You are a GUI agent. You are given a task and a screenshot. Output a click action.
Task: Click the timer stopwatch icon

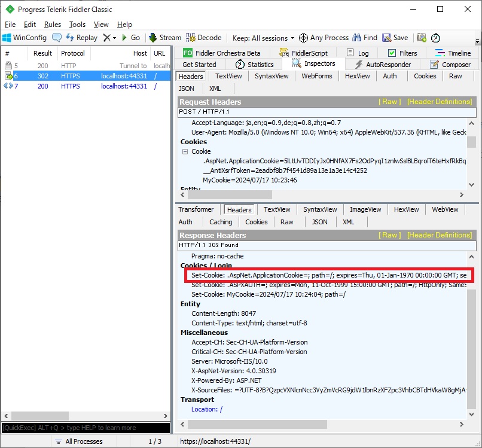coord(435,38)
